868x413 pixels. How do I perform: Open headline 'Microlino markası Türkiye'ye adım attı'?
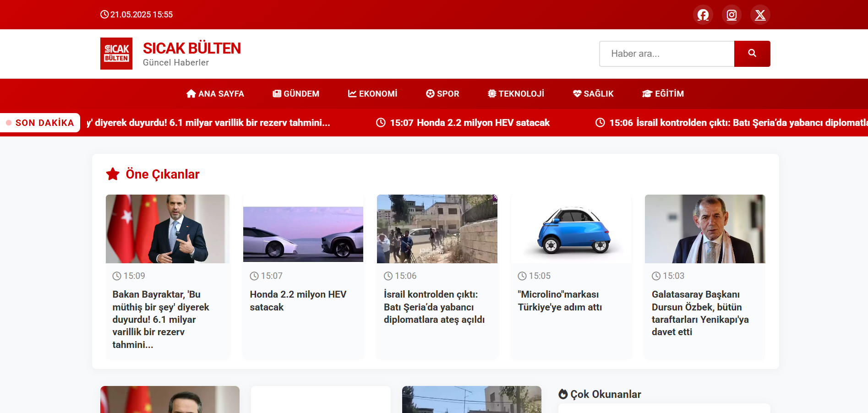[x=560, y=301]
